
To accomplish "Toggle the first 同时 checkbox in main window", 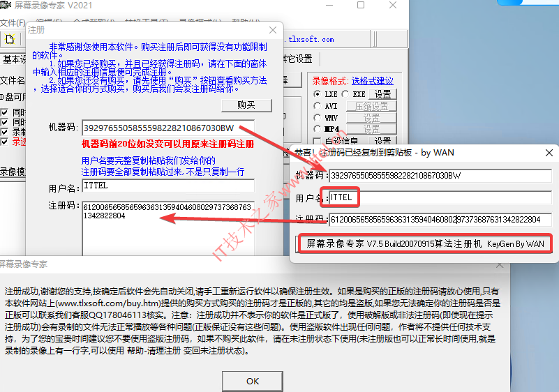I will point(4,112).
